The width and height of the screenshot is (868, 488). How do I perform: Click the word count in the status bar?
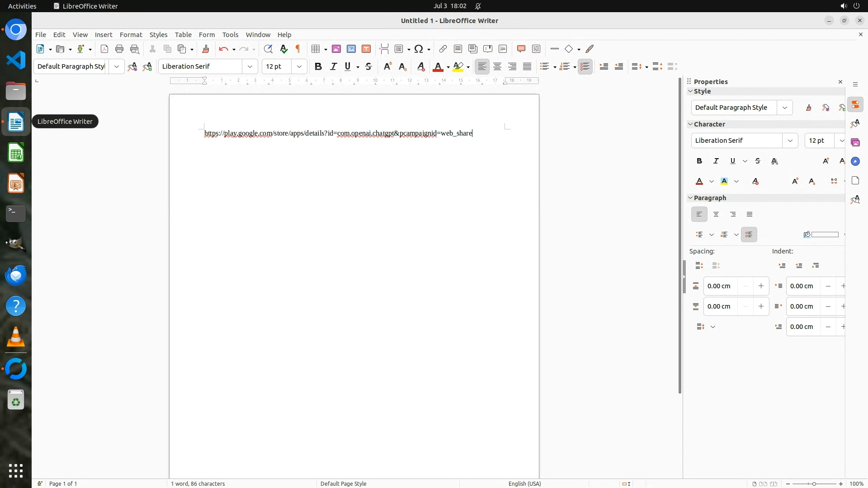(x=198, y=483)
